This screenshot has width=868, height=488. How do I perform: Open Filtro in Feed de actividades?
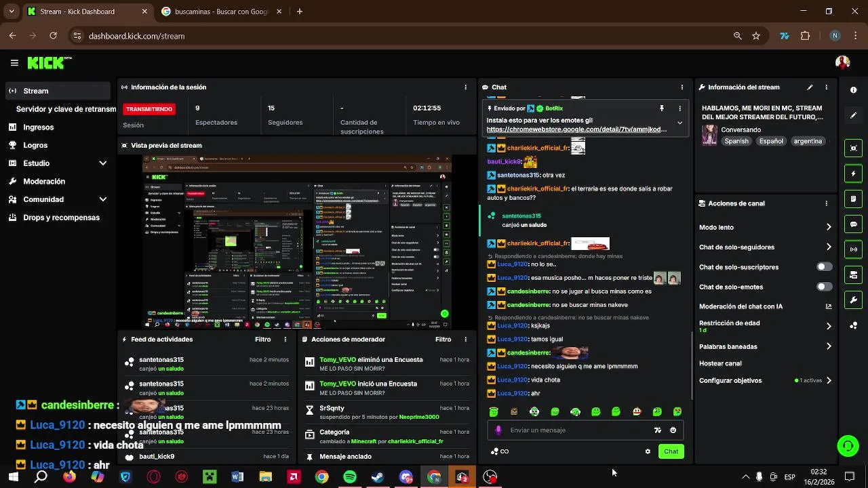click(x=262, y=340)
